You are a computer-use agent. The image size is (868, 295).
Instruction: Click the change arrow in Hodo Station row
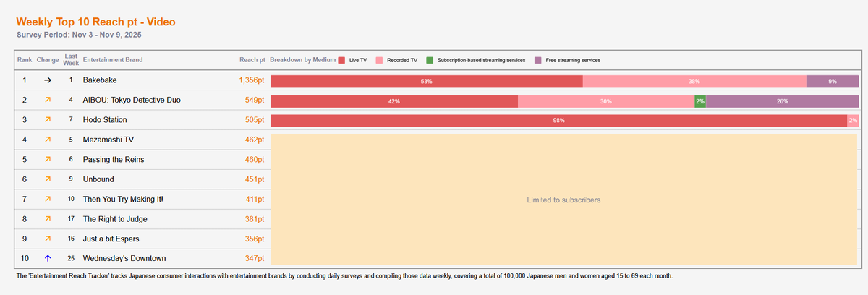pyautogui.click(x=48, y=121)
